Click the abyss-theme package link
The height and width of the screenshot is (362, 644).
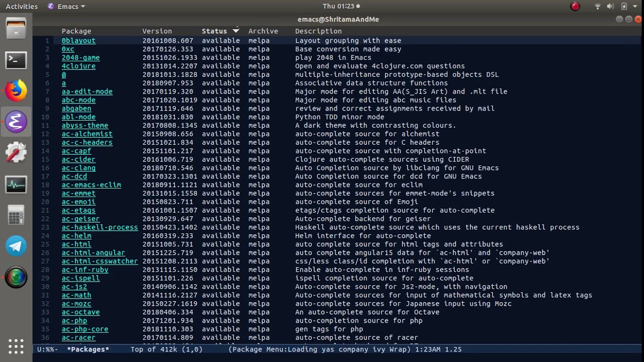click(85, 126)
